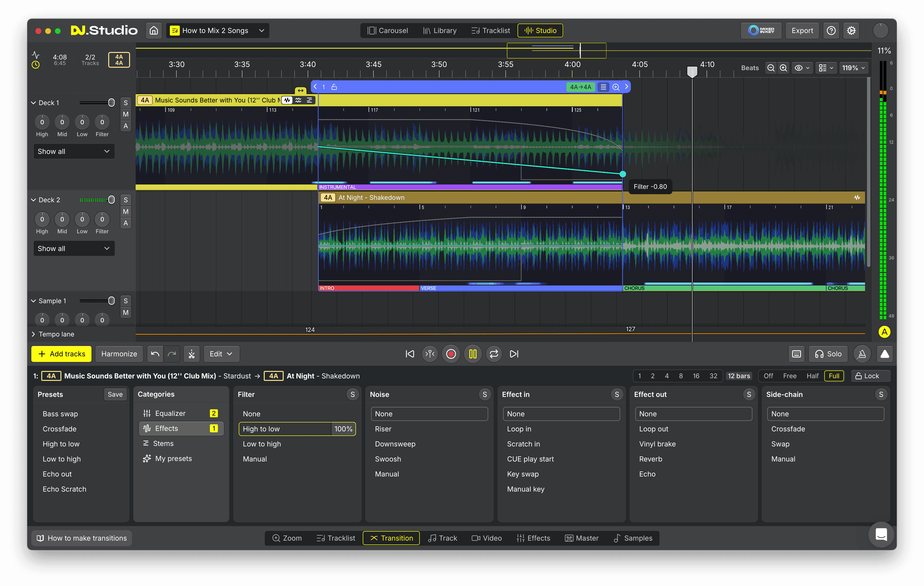Image resolution: width=924 pixels, height=586 pixels.
Task: Open settings gear icon
Action: point(851,30)
